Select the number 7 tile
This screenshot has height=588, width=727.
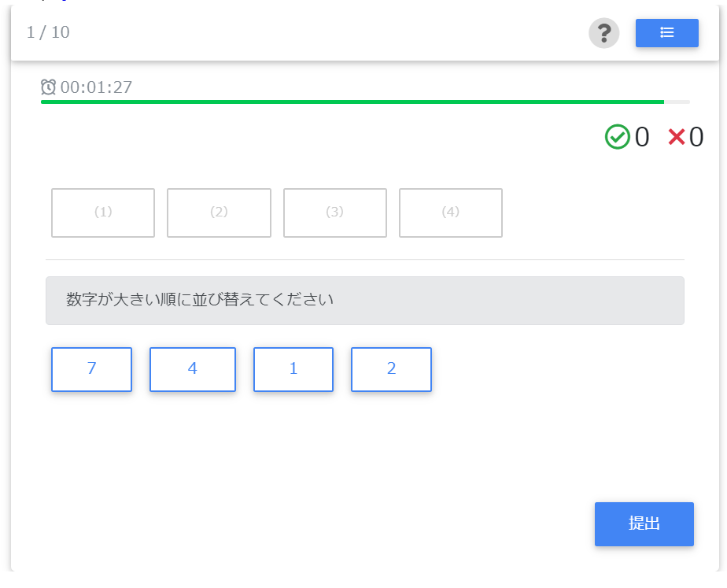coord(92,369)
